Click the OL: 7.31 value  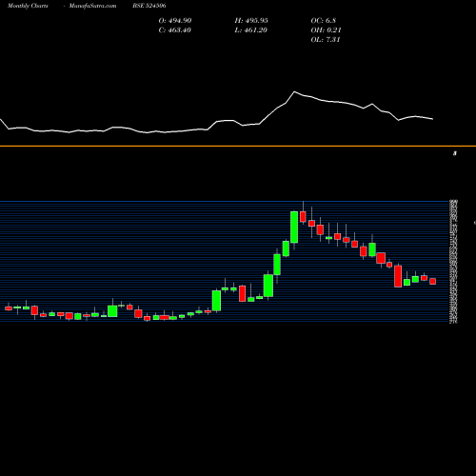click(x=326, y=40)
